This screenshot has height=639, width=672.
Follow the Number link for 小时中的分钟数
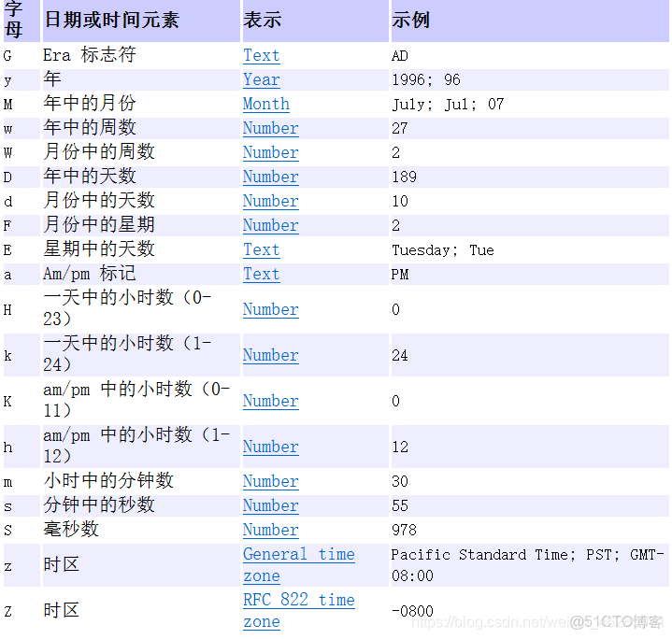[271, 481]
